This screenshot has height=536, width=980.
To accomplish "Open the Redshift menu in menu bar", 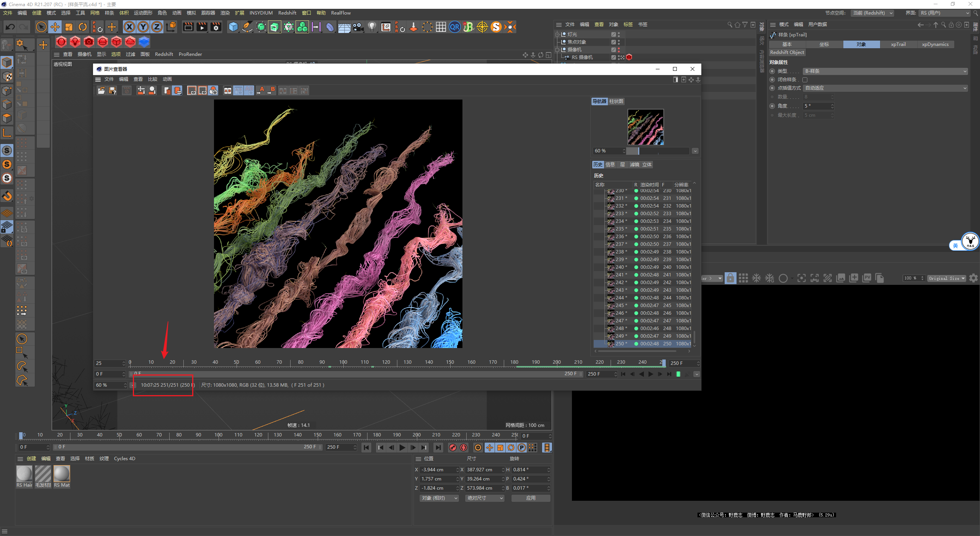I will pos(287,13).
